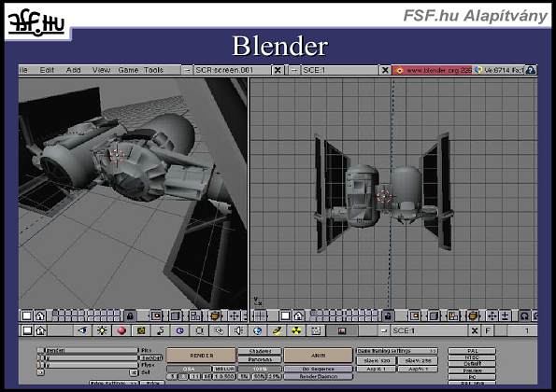Image resolution: width=556 pixels, height=392 pixels.
Task: Click the zoom plus/minus icon in right 3D header
Action: pyautogui.click(x=506, y=315)
